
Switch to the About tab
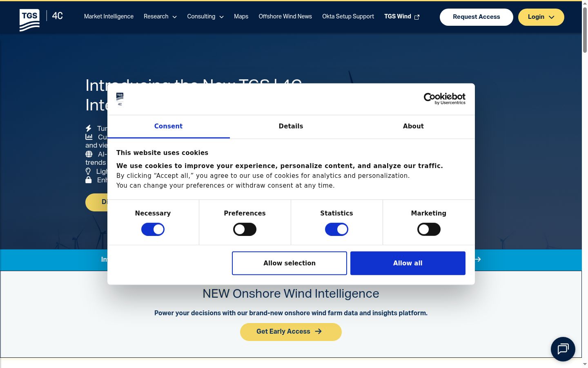pyautogui.click(x=413, y=126)
